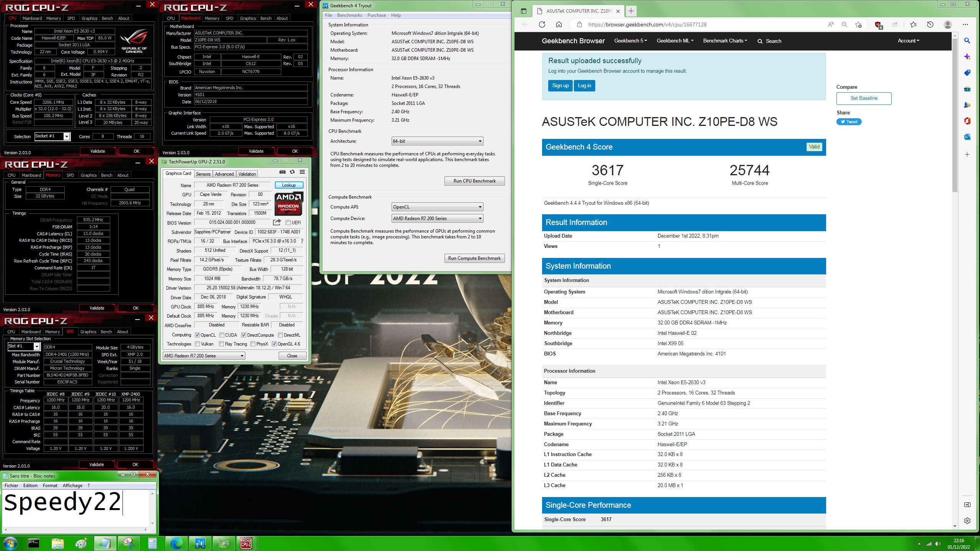980x551 pixels.
Task: Expand Account menu on Geekbench Browser
Action: click(x=908, y=41)
